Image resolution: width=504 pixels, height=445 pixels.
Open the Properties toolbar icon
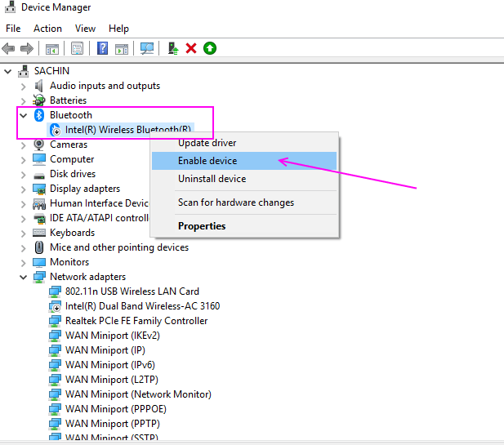coord(77,48)
